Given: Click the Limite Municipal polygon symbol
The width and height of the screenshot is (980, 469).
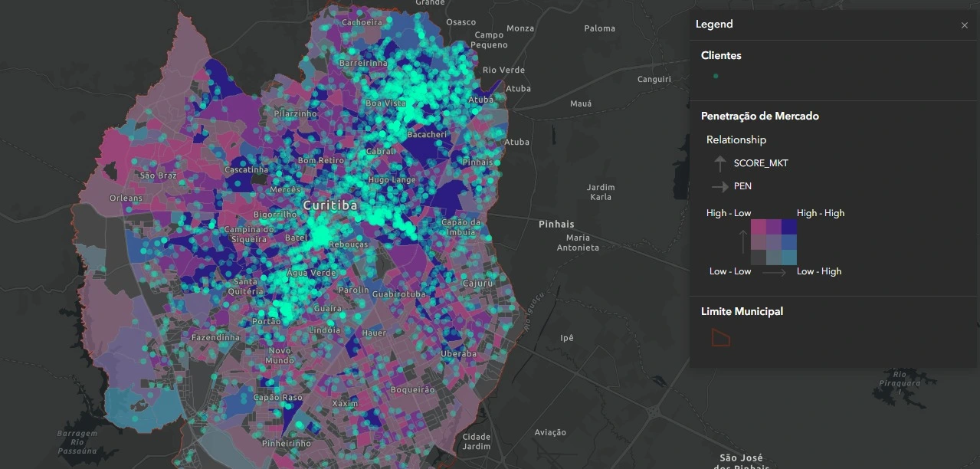Looking at the screenshot, I should [720, 337].
